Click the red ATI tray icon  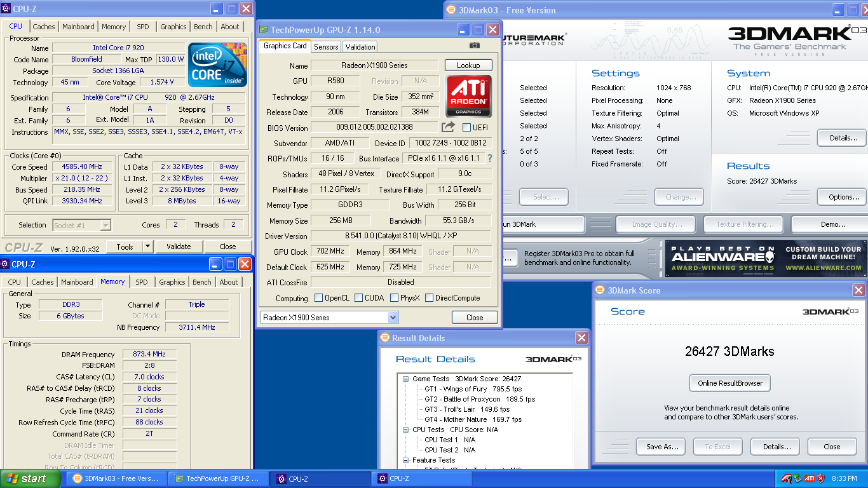(809, 478)
